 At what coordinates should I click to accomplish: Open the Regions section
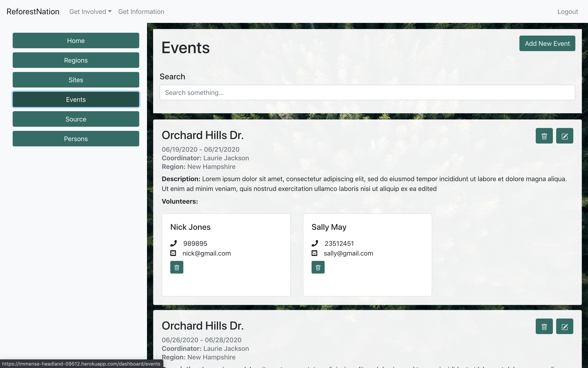coord(76,60)
